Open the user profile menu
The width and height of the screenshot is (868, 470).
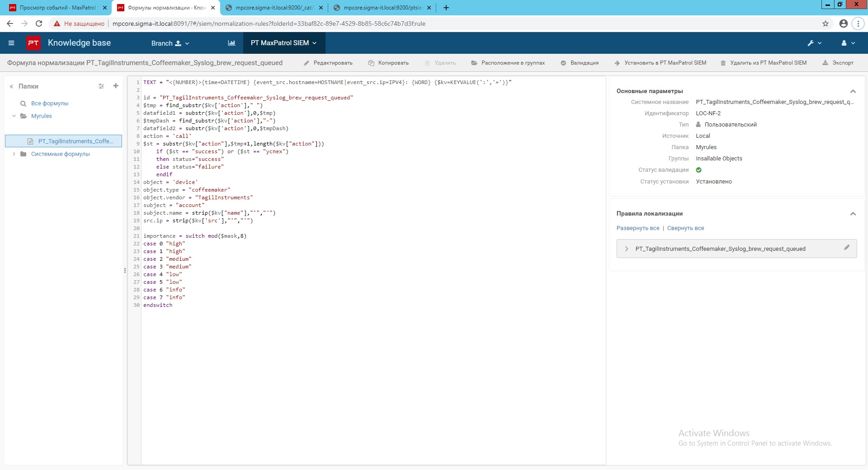pos(848,43)
